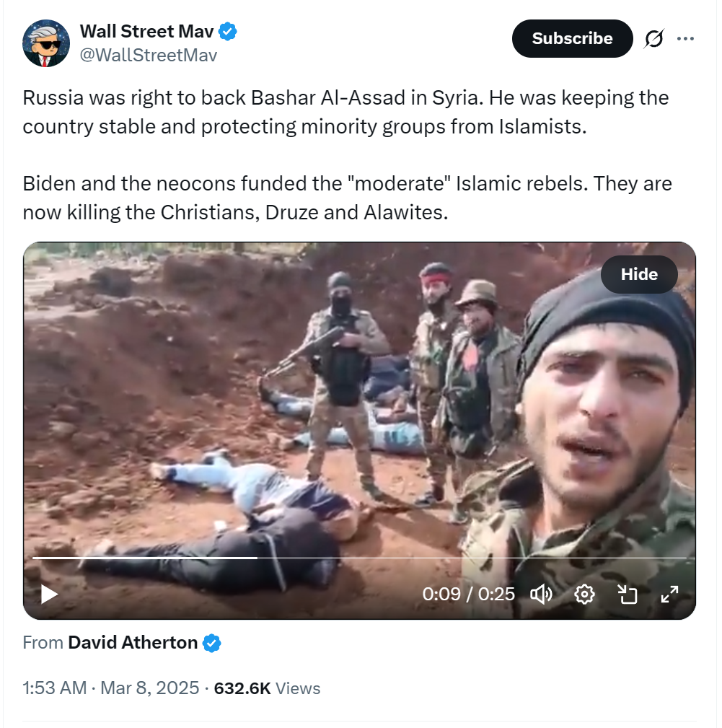Click the blue verified badge beside Wall Street Mav

click(x=228, y=32)
